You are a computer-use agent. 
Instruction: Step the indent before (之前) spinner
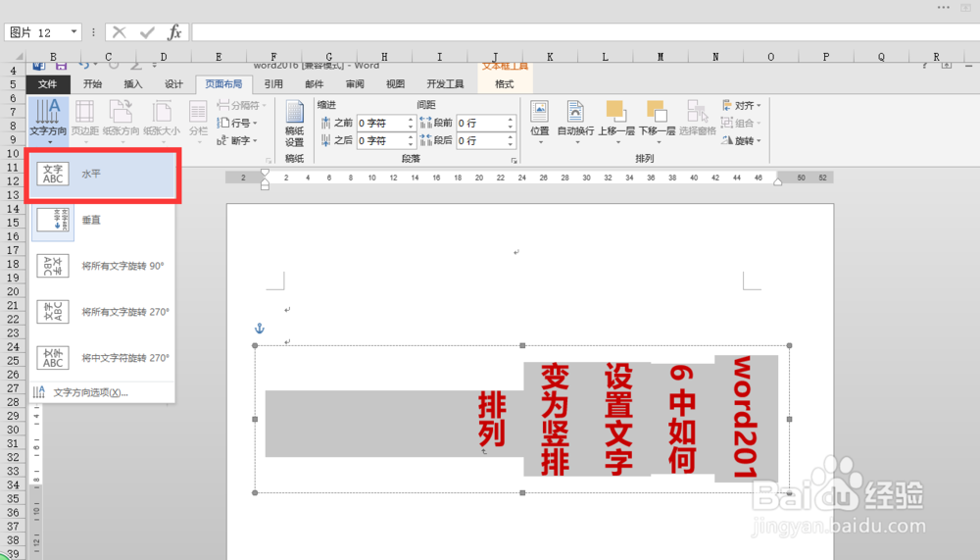pos(411,123)
